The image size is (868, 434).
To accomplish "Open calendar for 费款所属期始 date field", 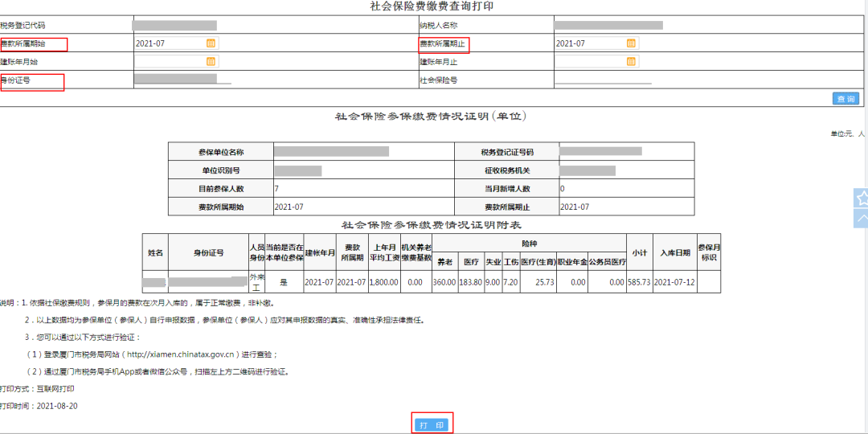I will coord(211,43).
